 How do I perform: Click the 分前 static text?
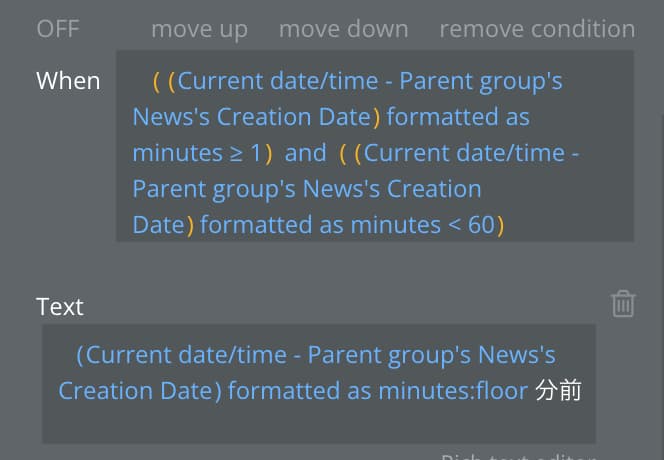click(x=558, y=391)
